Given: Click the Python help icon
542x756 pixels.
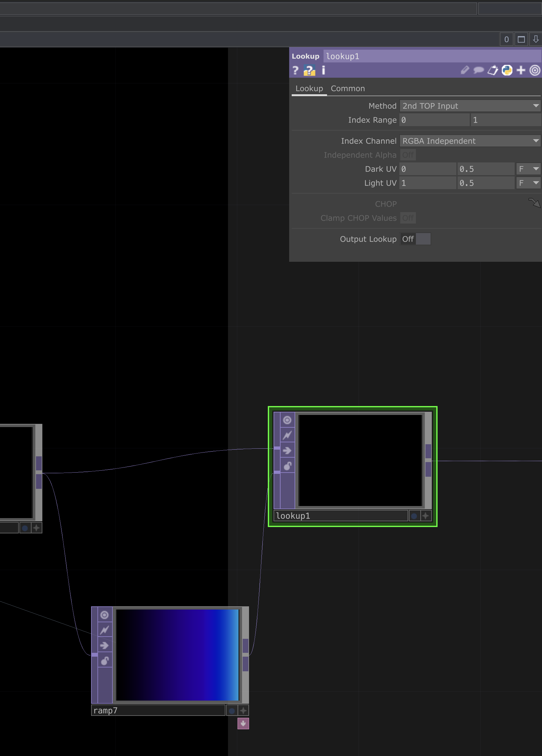Looking at the screenshot, I should click(x=309, y=70).
